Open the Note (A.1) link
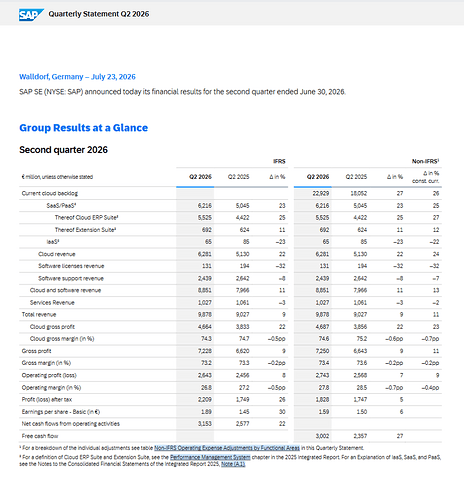The image size is (464, 500). pos(233,464)
